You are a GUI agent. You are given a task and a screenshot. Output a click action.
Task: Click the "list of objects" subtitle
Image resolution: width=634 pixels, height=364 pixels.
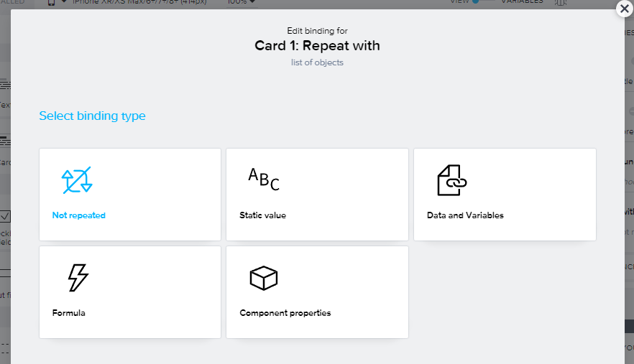[317, 62]
